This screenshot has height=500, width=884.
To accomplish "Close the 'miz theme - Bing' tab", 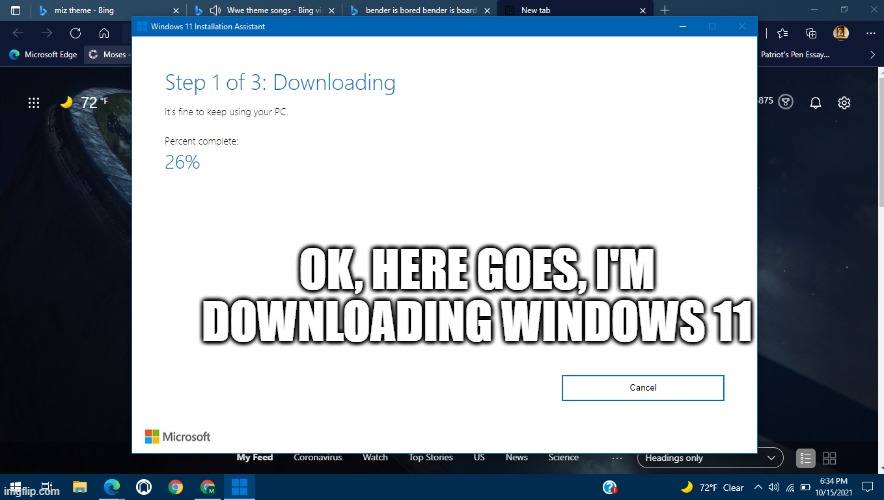I will (x=176, y=11).
